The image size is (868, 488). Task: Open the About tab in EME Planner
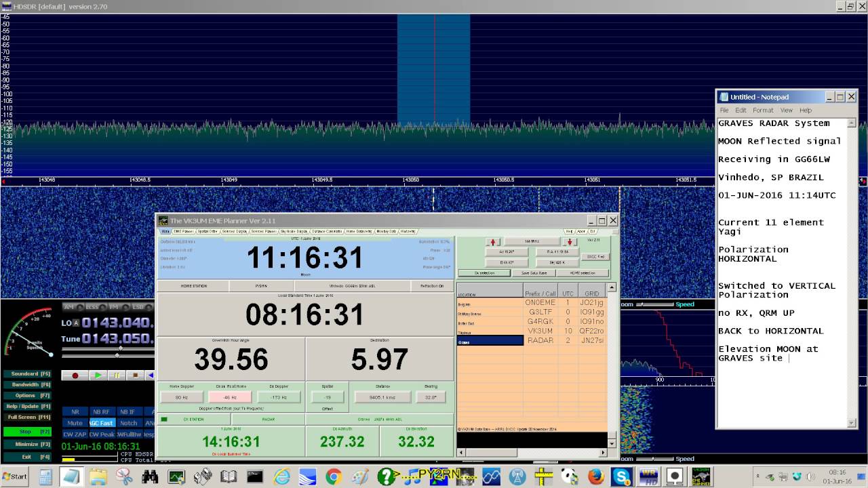coord(581,231)
